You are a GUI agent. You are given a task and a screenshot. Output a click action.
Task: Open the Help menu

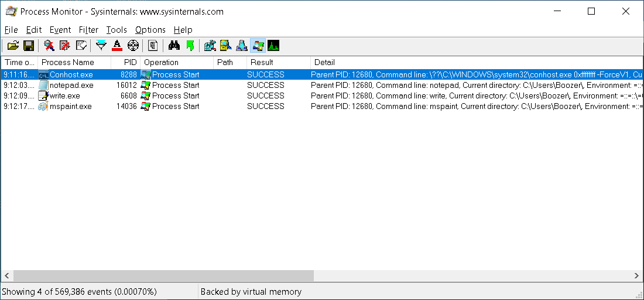pos(183,30)
